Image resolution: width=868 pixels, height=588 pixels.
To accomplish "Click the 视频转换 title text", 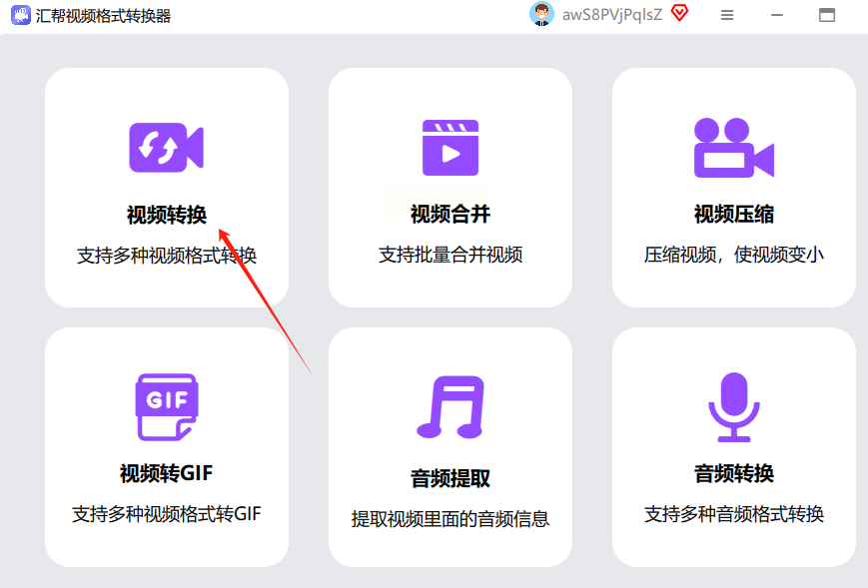I will point(167,215).
